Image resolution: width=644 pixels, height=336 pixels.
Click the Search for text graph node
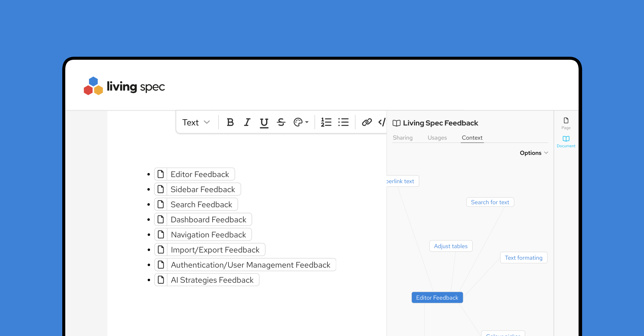coord(490,202)
